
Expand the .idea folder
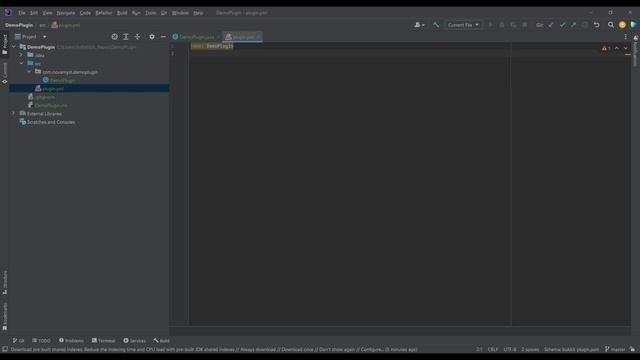22,55
